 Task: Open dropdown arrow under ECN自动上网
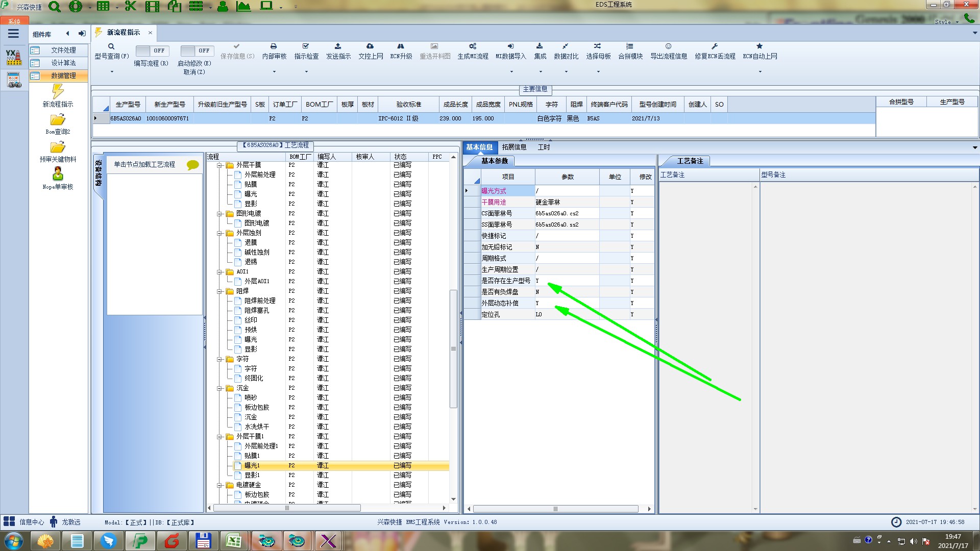(x=760, y=72)
